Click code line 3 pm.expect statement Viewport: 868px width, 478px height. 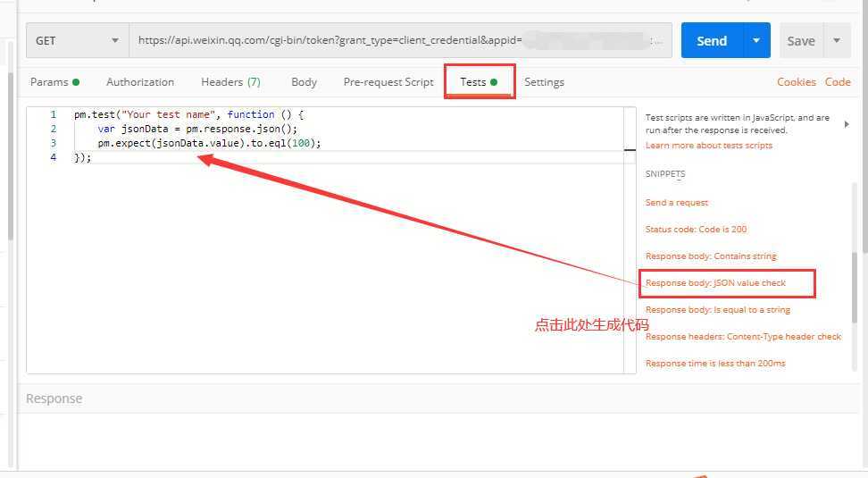click(x=209, y=143)
